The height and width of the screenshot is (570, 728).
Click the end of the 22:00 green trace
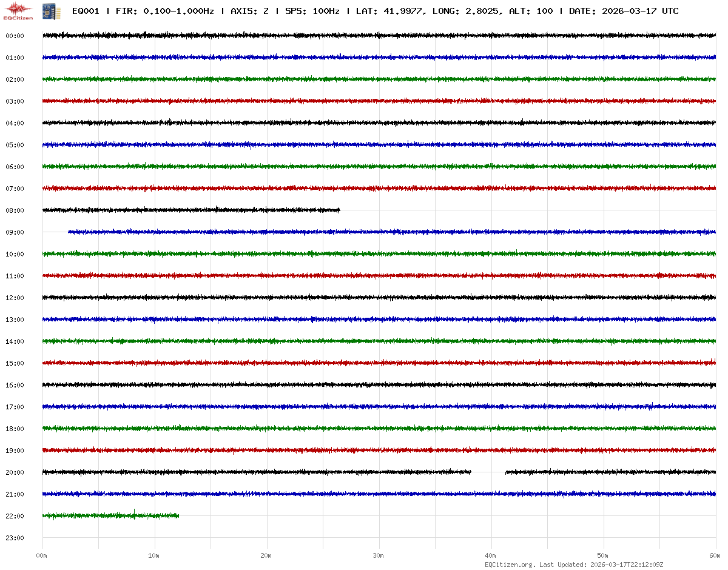[178, 515]
